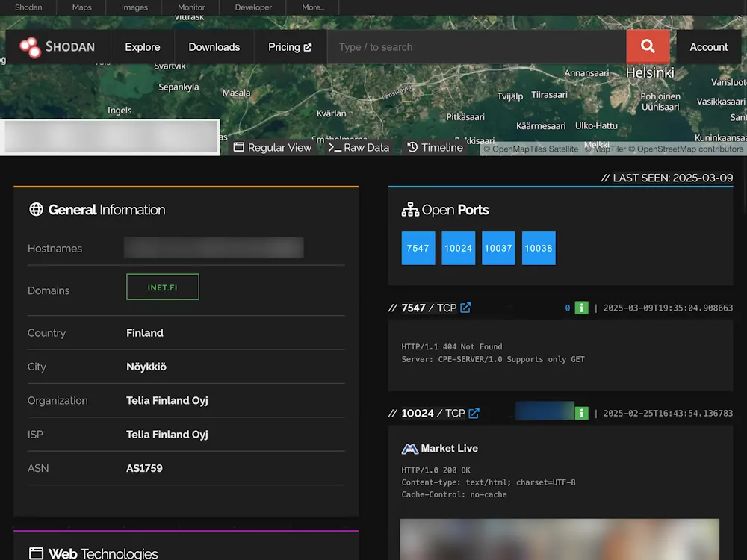Open the Account menu
The height and width of the screenshot is (560, 747).
(x=708, y=47)
